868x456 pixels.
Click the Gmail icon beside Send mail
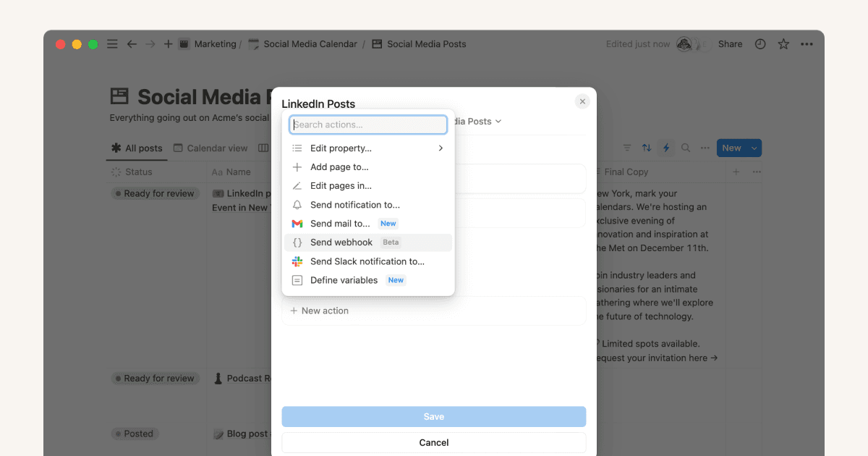pos(297,224)
